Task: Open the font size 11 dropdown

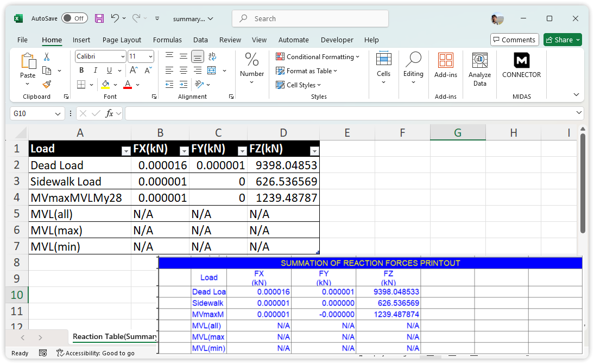Action: (150, 56)
